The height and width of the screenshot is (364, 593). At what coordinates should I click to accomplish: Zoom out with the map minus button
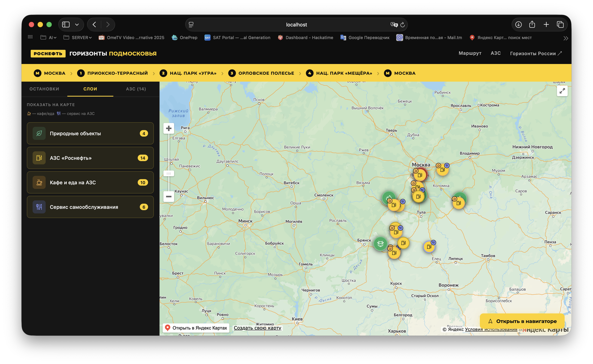pyautogui.click(x=169, y=196)
